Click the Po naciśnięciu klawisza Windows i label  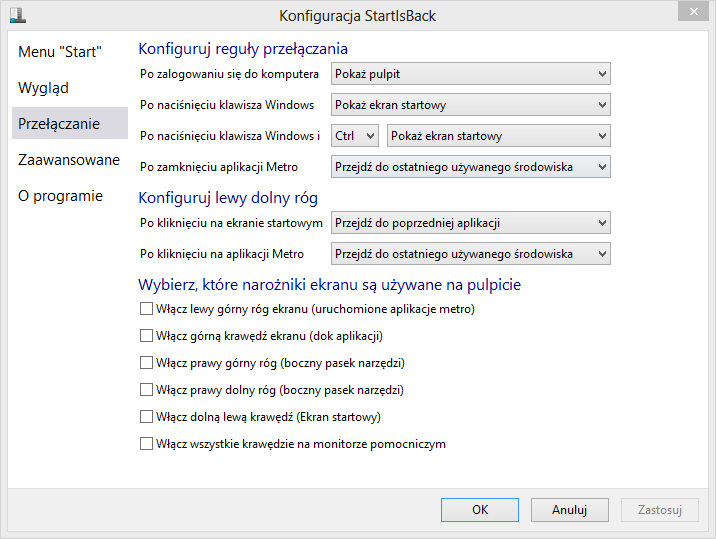click(230, 136)
